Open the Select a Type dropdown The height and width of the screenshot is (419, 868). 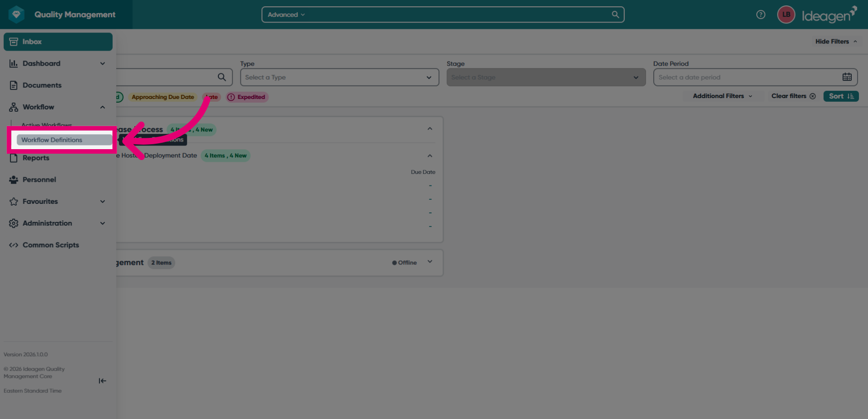[x=340, y=77]
